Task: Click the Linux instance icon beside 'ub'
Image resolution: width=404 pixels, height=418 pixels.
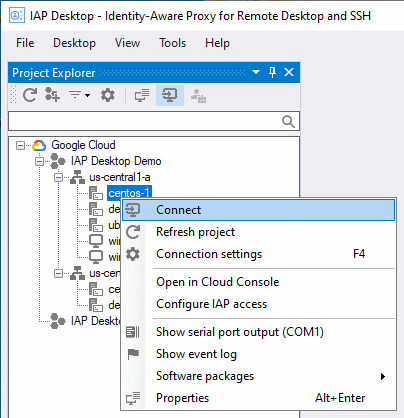Action: (96, 225)
